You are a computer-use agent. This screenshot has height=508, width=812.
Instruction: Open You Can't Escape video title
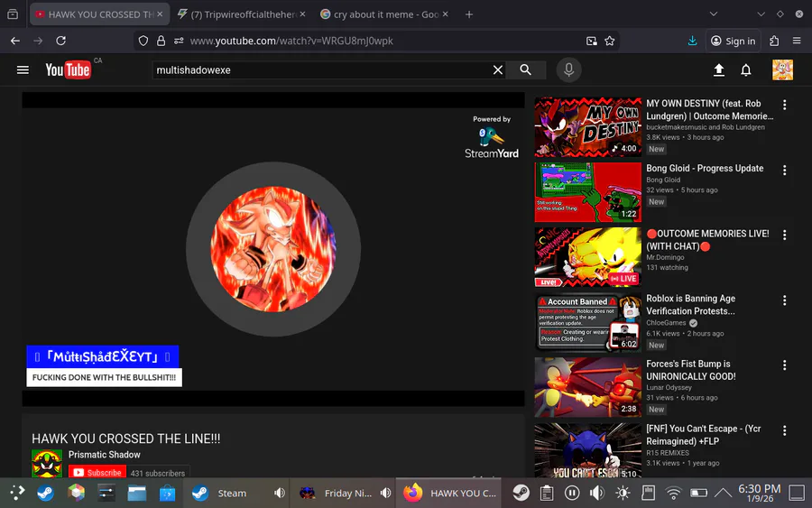tap(703, 435)
